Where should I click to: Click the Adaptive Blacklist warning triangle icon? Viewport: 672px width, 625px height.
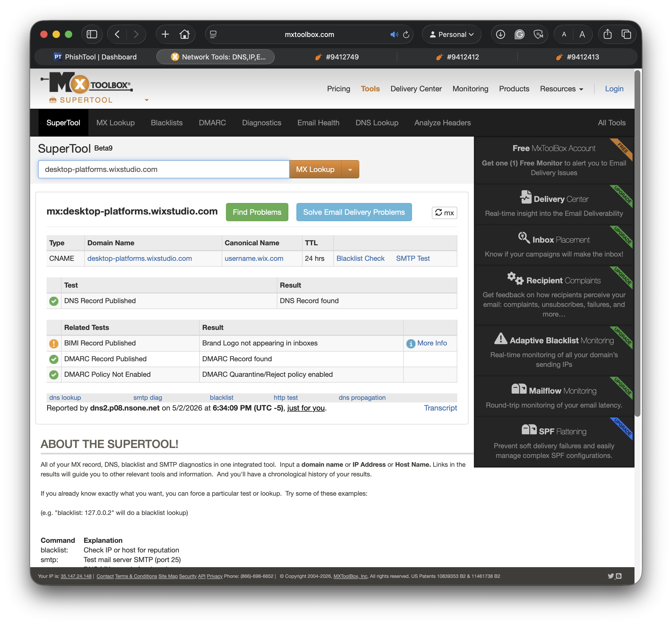point(501,338)
